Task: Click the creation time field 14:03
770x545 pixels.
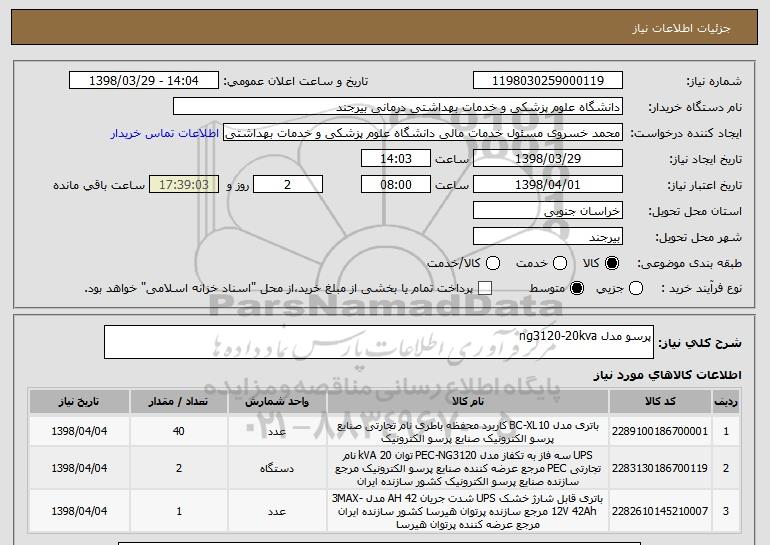Action: tap(396, 159)
